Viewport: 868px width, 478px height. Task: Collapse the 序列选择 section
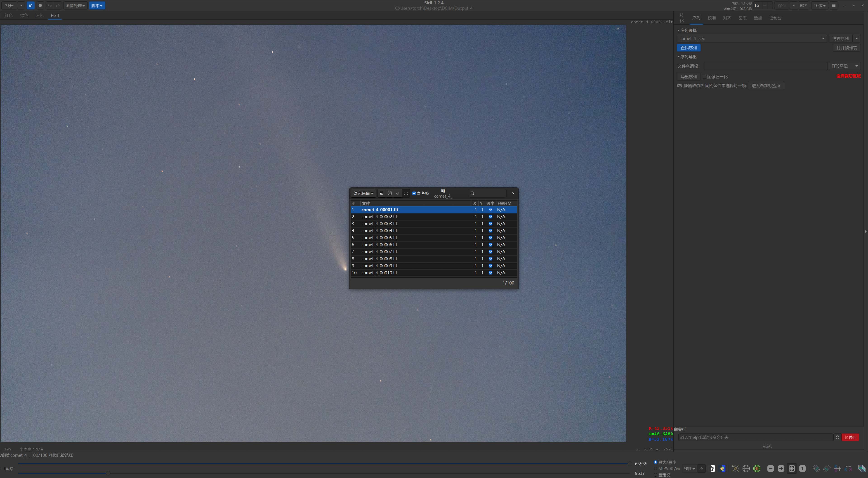pos(687,30)
